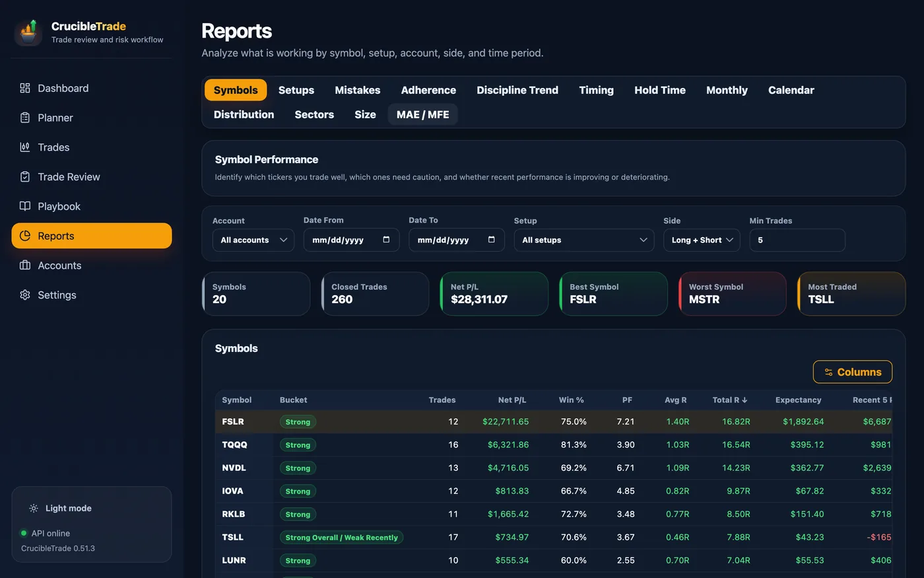Switch to the Adherence tab
Image resolution: width=924 pixels, height=578 pixels.
[428, 90]
